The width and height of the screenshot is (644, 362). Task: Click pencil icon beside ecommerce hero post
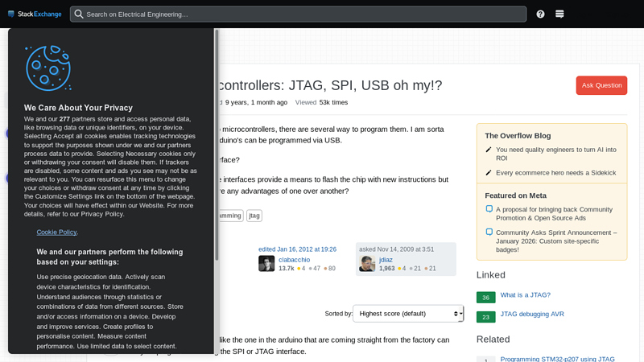pos(489,173)
